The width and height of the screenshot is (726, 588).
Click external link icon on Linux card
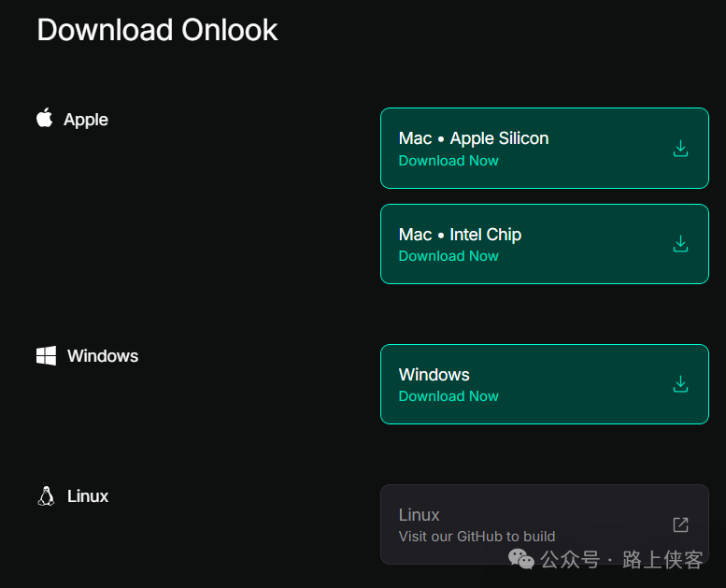680,525
